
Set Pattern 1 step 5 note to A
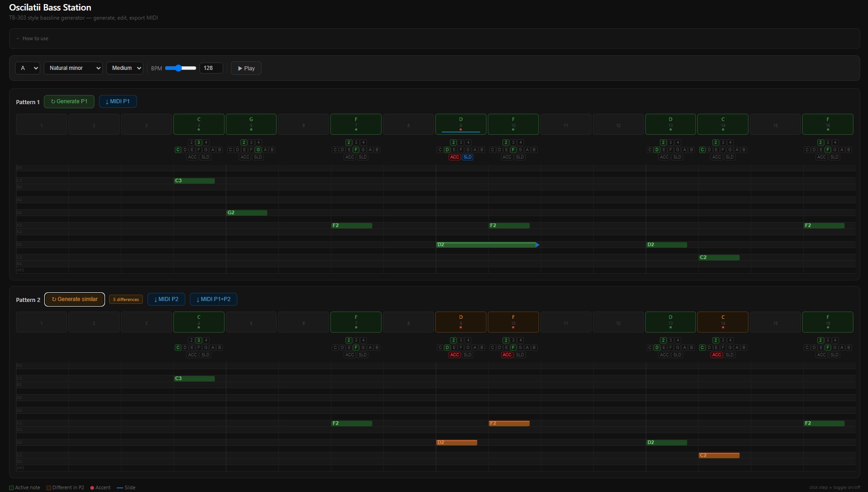pos(265,150)
